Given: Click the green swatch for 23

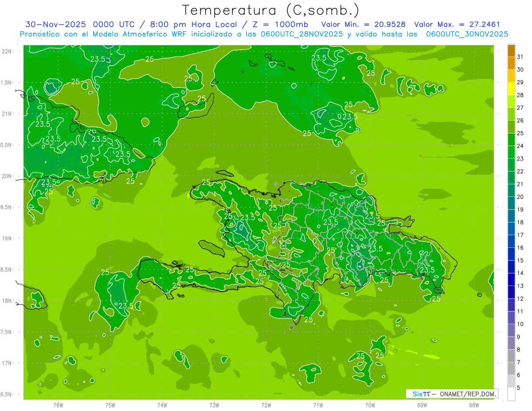Looking at the screenshot, I should (511, 153).
